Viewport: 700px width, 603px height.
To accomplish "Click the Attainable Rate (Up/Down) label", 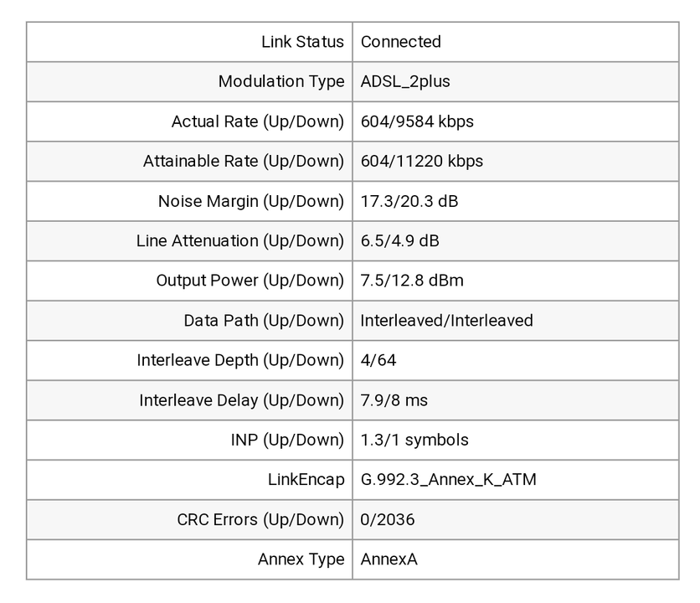I will pyautogui.click(x=244, y=162).
